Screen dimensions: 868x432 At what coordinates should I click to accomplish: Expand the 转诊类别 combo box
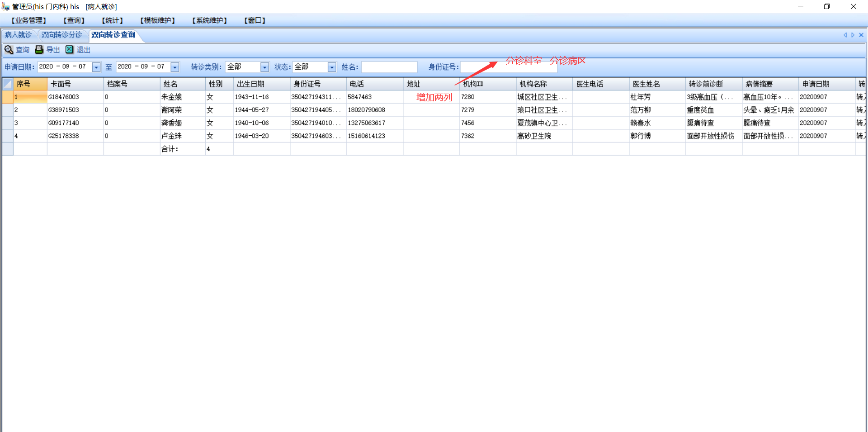264,67
